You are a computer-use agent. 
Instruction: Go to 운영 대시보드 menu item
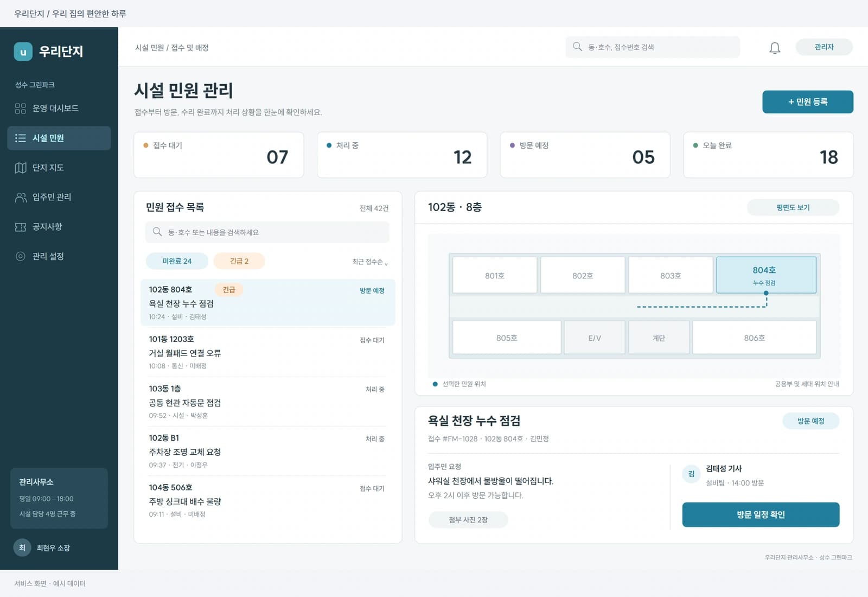59,109
